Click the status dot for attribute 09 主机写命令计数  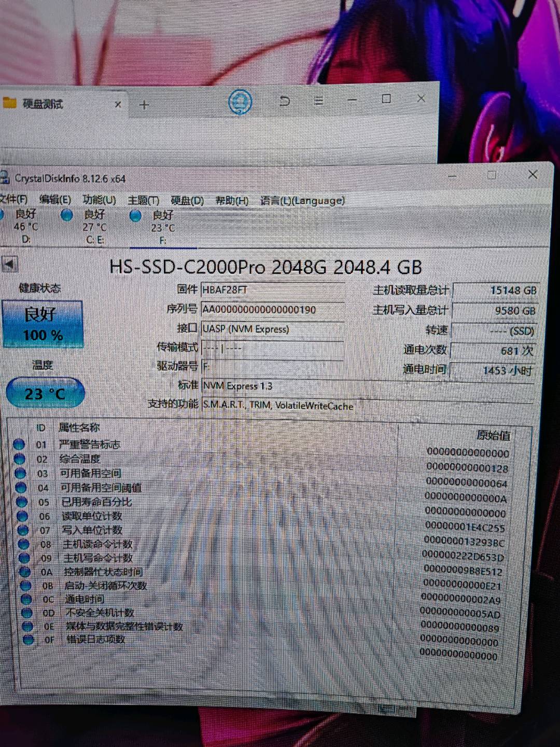tap(24, 558)
